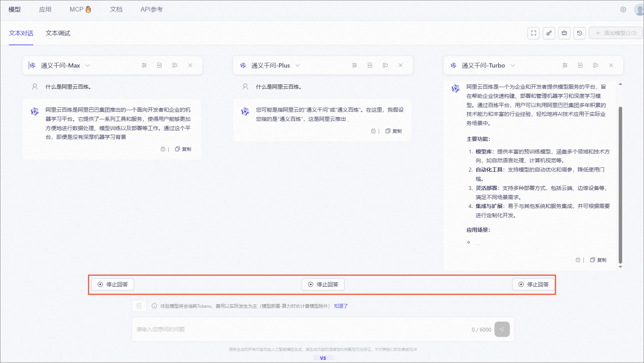Click the layout icon in 通义千问-Max header

175,65
